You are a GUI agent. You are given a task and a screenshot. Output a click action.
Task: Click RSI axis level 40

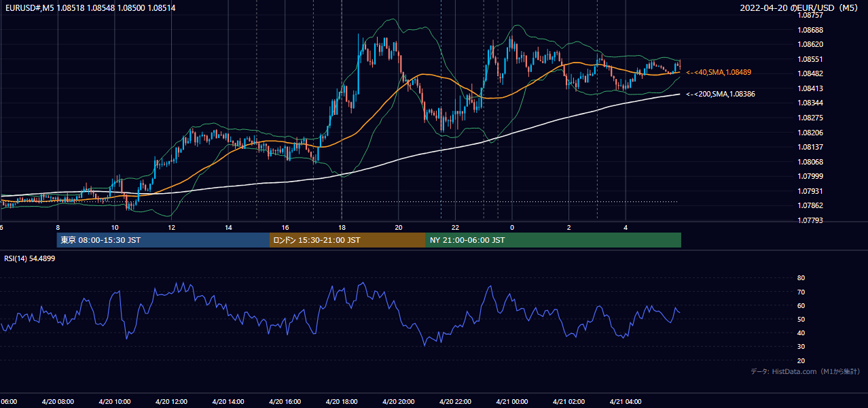click(801, 333)
